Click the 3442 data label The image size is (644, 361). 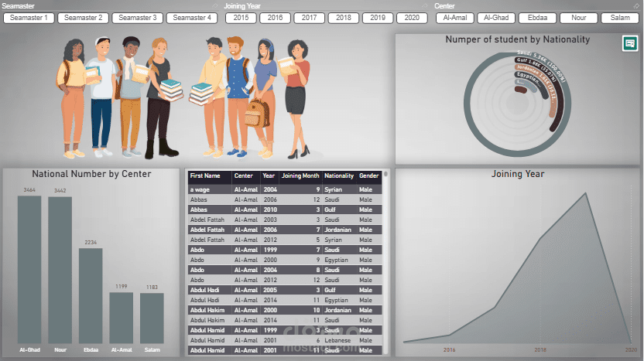60,191
